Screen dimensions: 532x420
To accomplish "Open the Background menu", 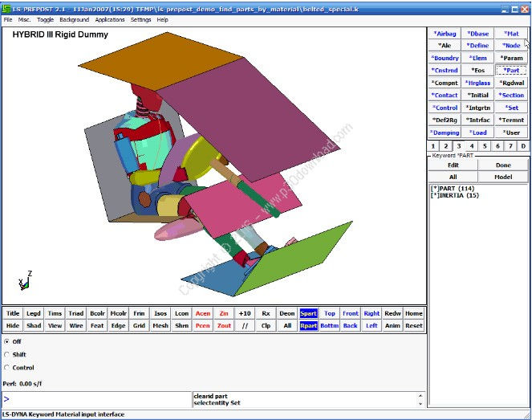I will tap(75, 20).
